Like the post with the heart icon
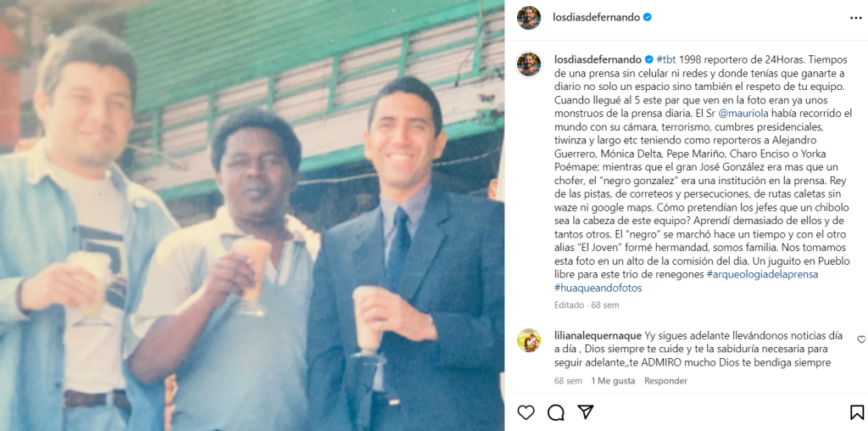 526,412
